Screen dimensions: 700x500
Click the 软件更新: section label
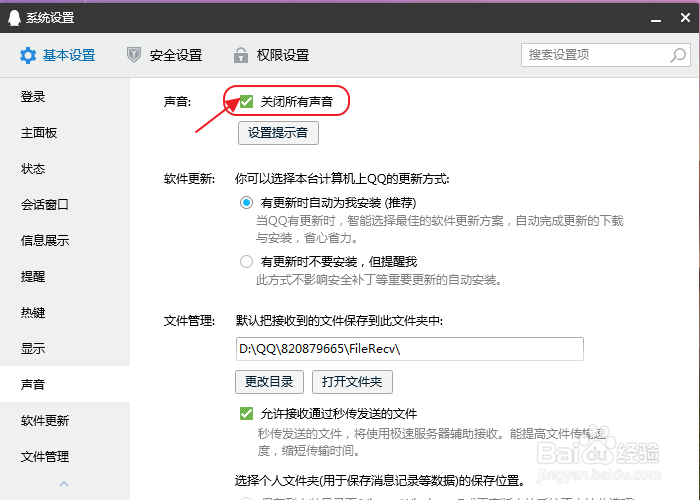point(189,179)
